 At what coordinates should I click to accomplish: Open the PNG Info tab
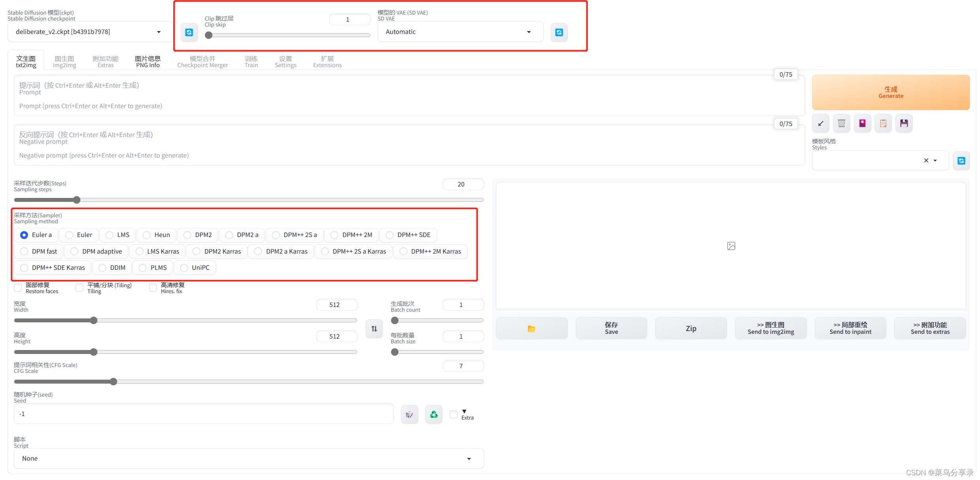pos(148,62)
